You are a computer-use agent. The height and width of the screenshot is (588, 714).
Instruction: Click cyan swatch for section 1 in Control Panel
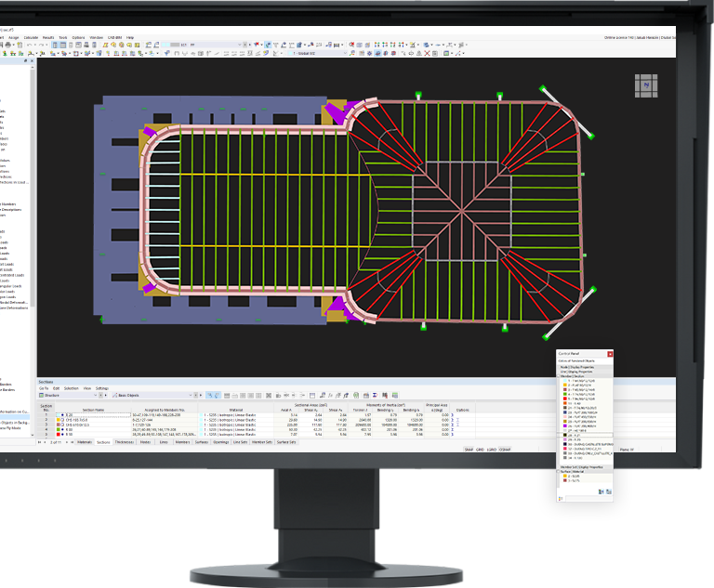tap(565, 381)
